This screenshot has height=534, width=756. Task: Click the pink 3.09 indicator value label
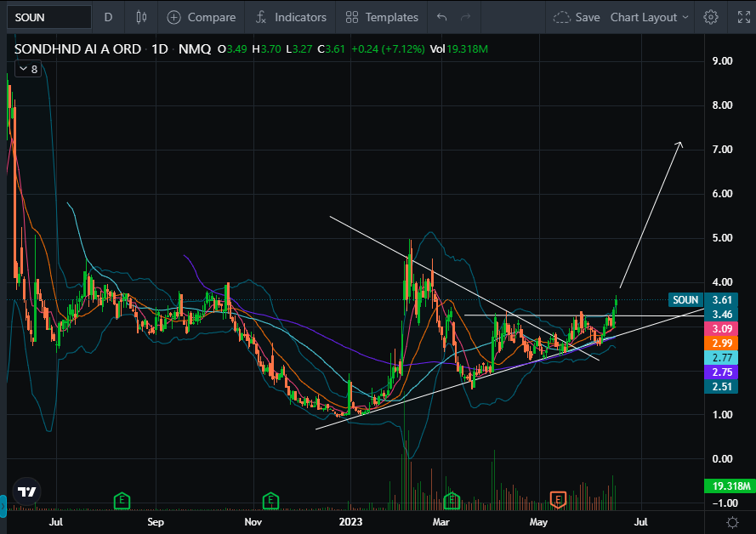click(x=721, y=329)
